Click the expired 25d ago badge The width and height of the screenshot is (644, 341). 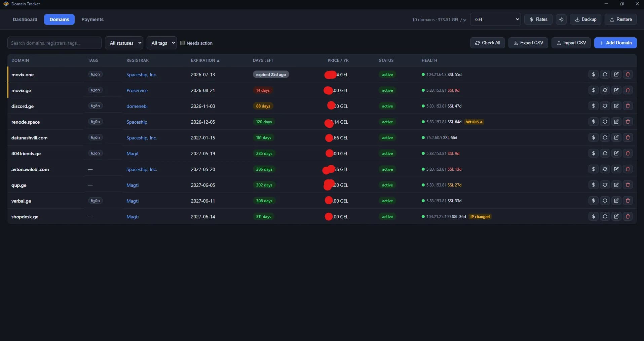[x=271, y=75]
